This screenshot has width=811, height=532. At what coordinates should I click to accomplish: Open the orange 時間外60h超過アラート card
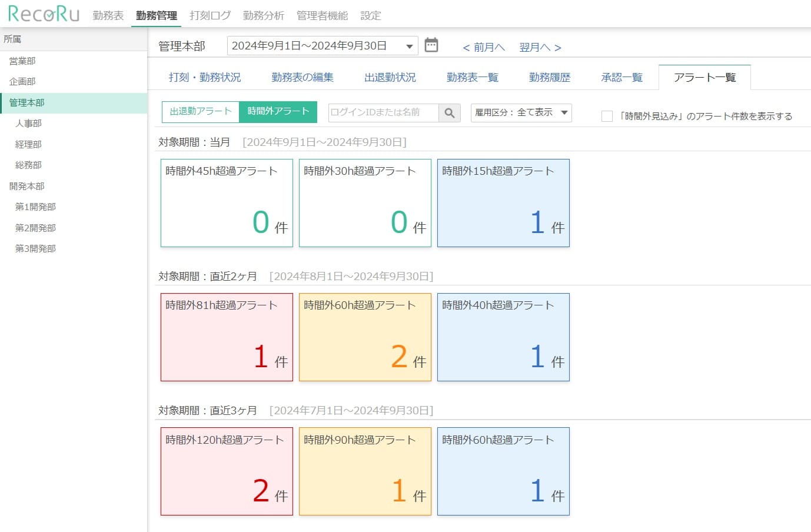365,337
